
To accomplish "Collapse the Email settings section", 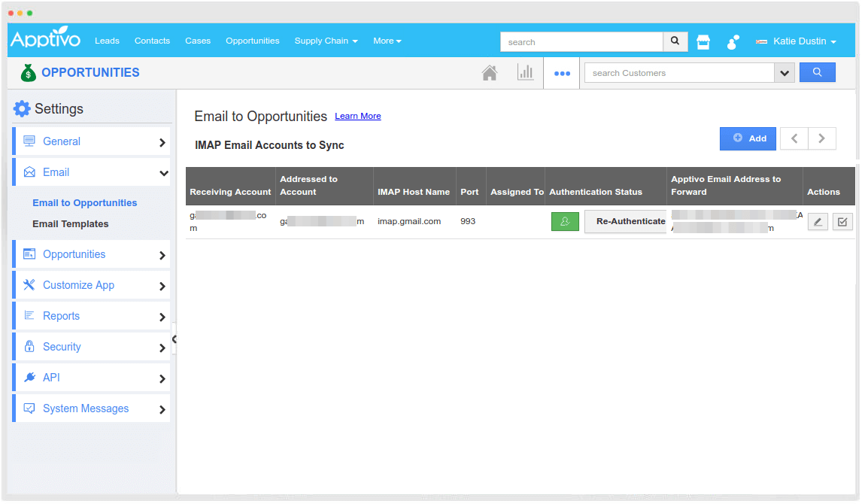I will pos(92,172).
